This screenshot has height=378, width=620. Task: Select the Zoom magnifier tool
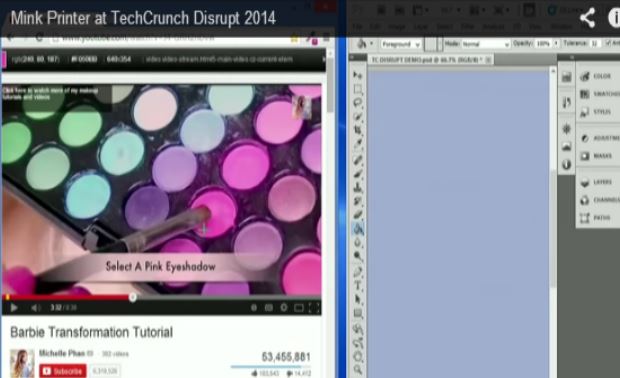pyautogui.click(x=357, y=370)
